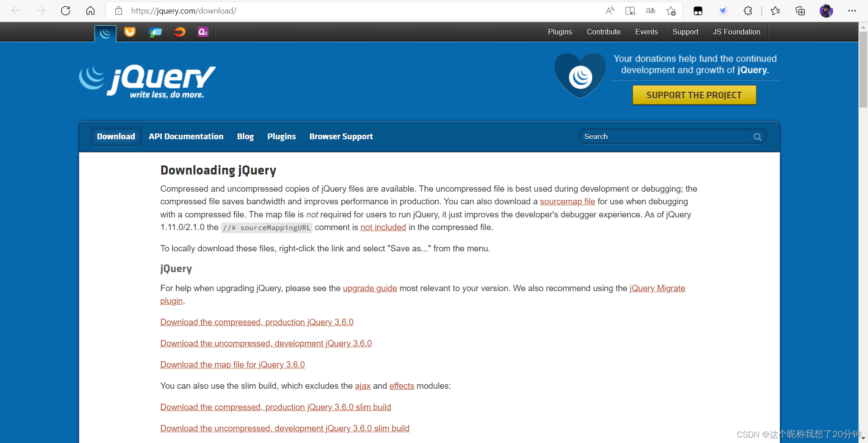The width and height of the screenshot is (868, 443).
Task: Open the jQuery UI icon in top bar
Action: point(130,32)
